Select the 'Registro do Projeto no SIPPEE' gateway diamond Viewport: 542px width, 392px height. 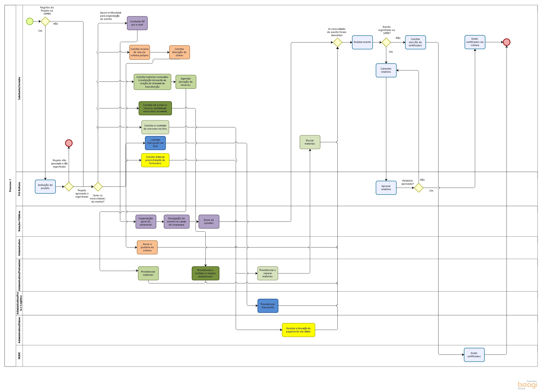click(x=45, y=21)
